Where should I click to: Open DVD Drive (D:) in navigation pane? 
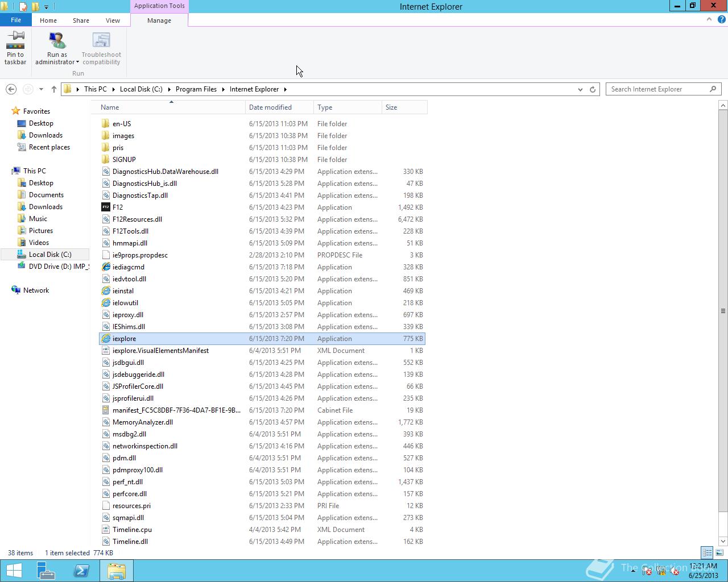click(59, 267)
